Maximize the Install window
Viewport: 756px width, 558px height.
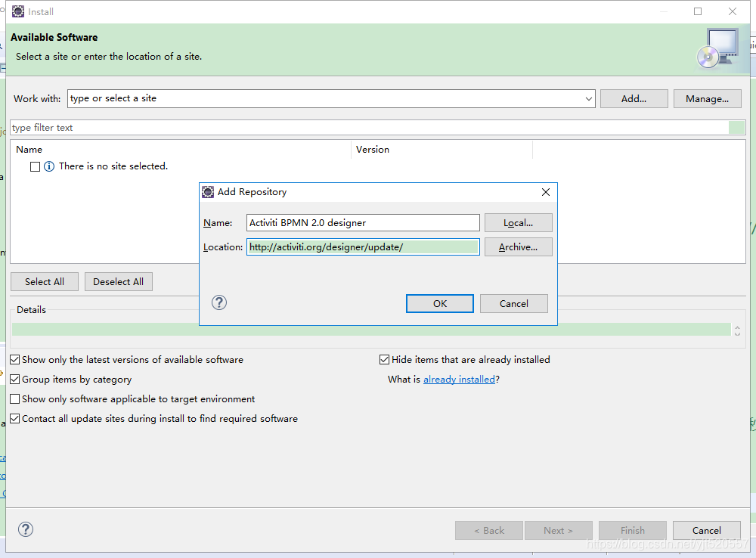(698, 11)
